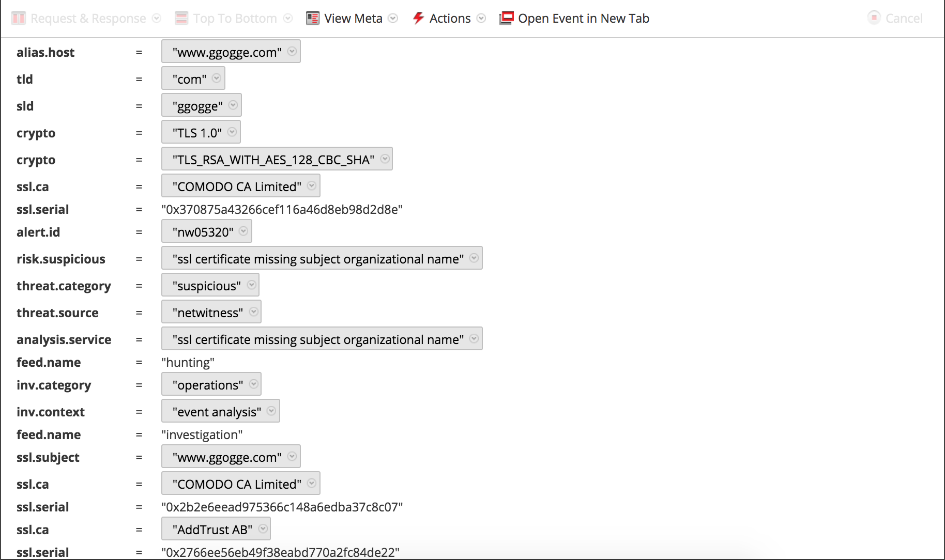945x560 pixels.
Task: Click the View Meta panel icon
Action: click(x=312, y=18)
